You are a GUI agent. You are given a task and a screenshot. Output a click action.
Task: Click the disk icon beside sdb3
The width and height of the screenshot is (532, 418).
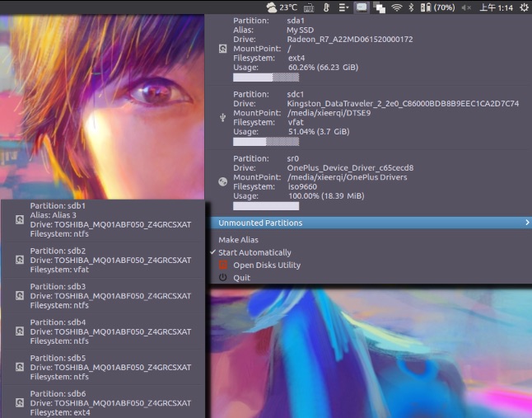click(20, 296)
